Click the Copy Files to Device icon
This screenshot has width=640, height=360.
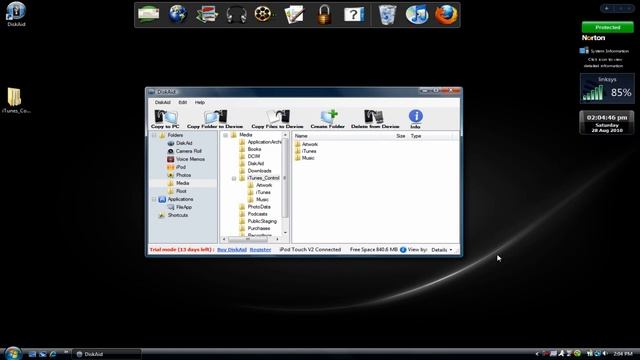click(x=278, y=119)
